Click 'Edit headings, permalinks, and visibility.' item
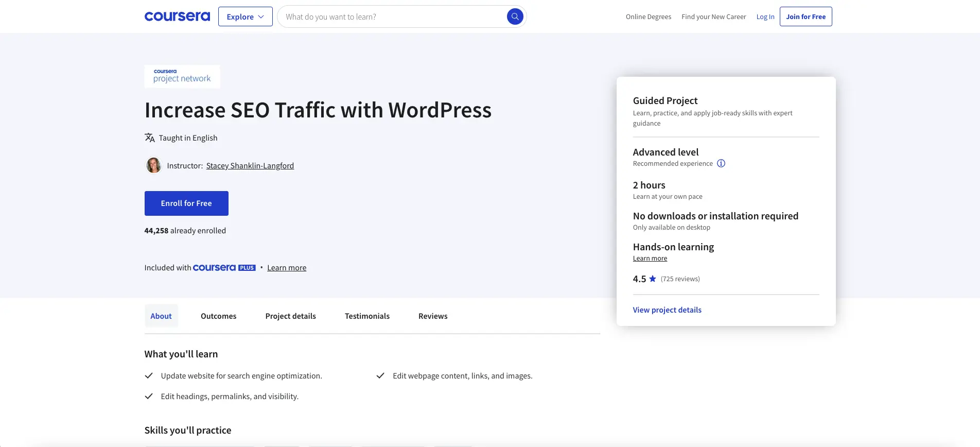 [230, 397]
